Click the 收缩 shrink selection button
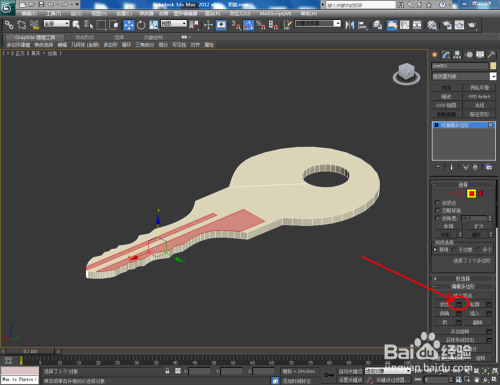This screenshot has width=500, height=385. 448,226
